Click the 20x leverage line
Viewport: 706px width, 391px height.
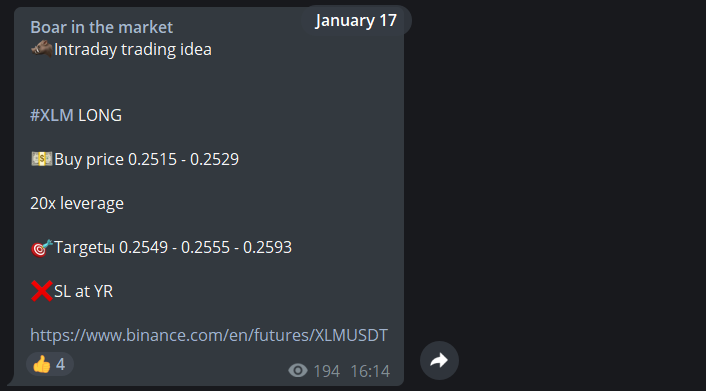(77, 203)
